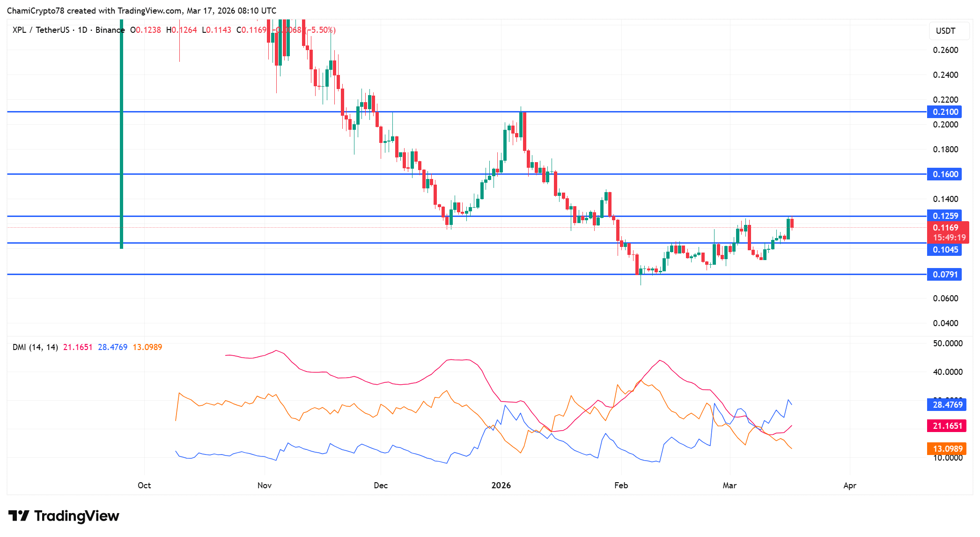Click the TradingView wordmark text
980x537 pixels.
click(77, 516)
